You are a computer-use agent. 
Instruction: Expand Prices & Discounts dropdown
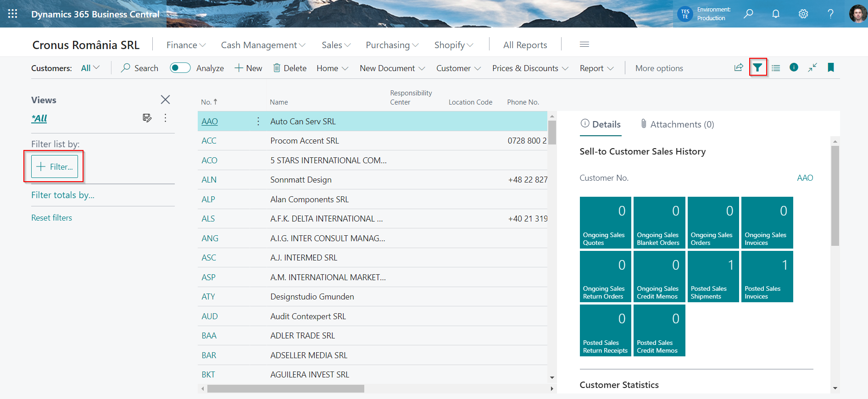[530, 68]
